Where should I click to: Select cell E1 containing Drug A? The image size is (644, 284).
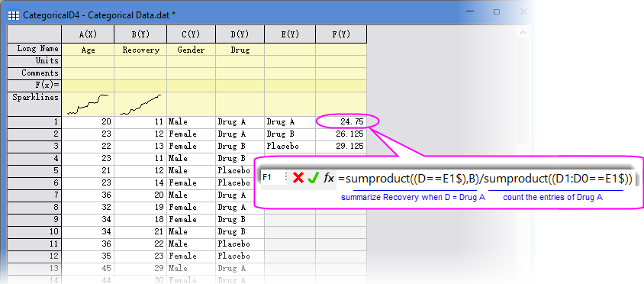[x=290, y=122]
